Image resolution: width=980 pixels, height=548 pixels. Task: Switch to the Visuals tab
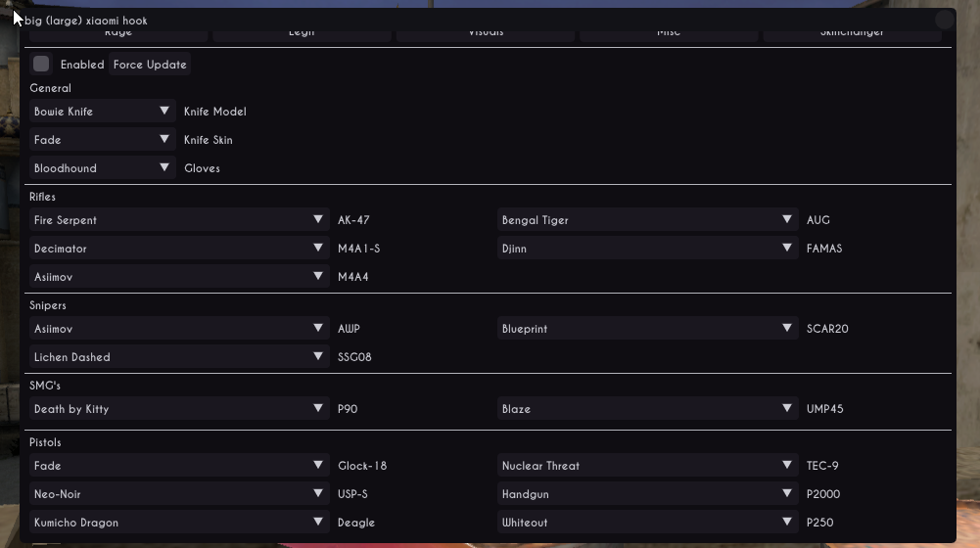click(486, 34)
